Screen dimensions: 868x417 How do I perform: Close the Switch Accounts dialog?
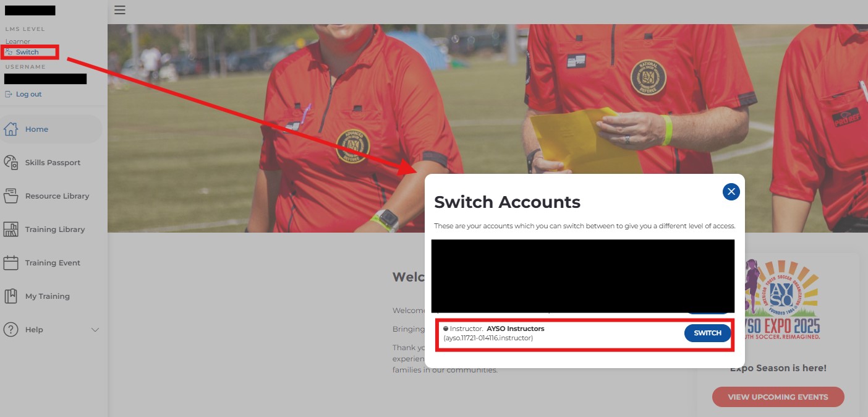pos(731,192)
